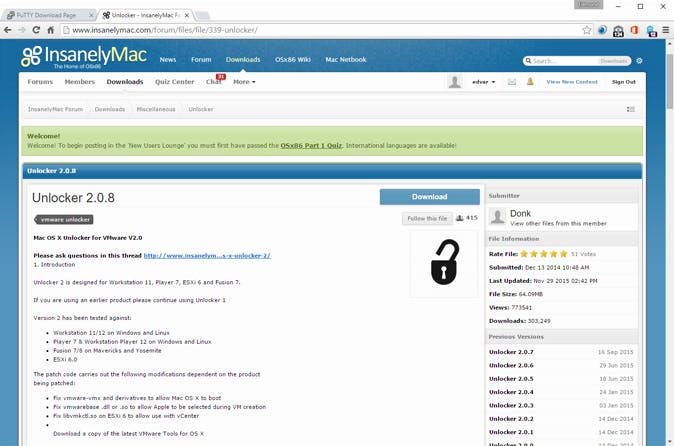
Task: Click Donk's submitter avatar
Action: click(x=498, y=217)
